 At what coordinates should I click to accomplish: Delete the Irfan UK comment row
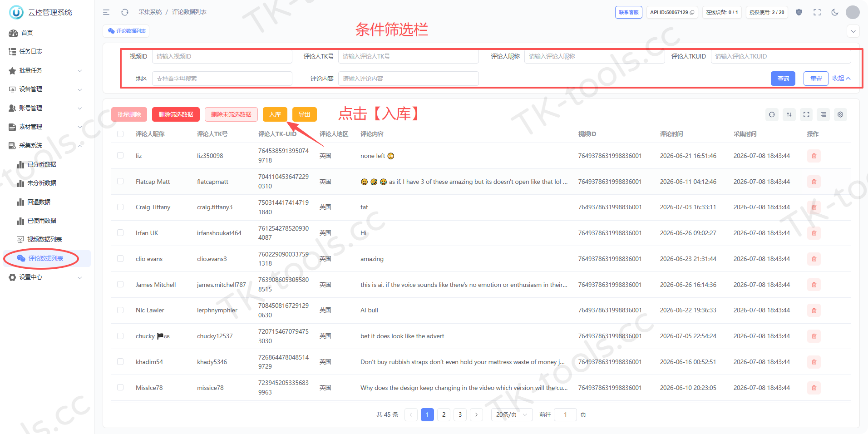pos(814,233)
